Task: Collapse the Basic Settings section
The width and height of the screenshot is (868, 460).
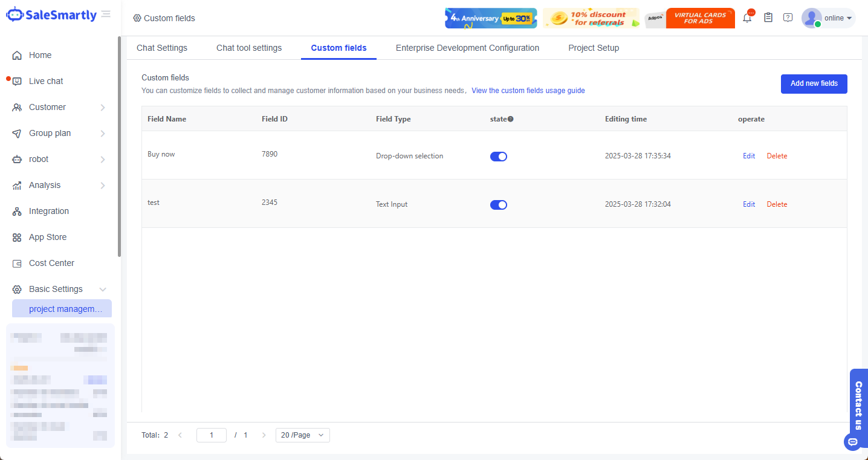Action: click(x=103, y=290)
